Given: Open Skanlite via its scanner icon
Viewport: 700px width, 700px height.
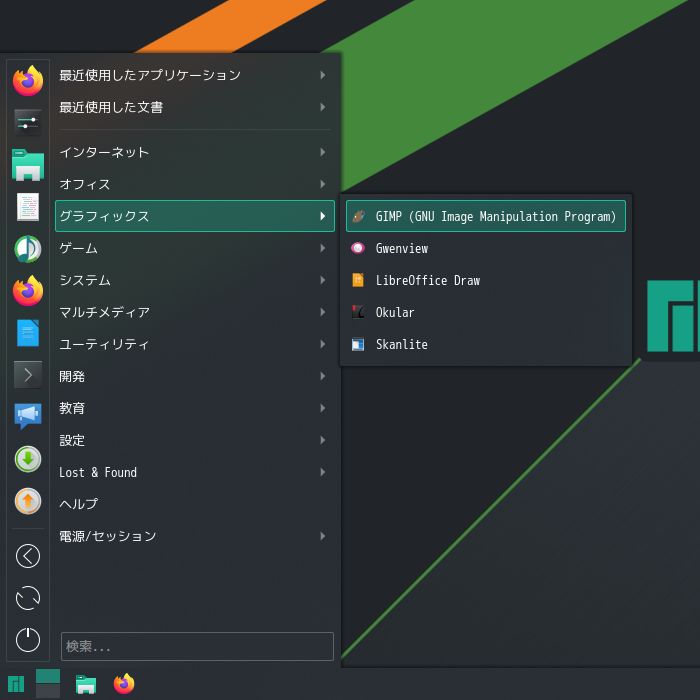Looking at the screenshot, I should [x=358, y=344].
